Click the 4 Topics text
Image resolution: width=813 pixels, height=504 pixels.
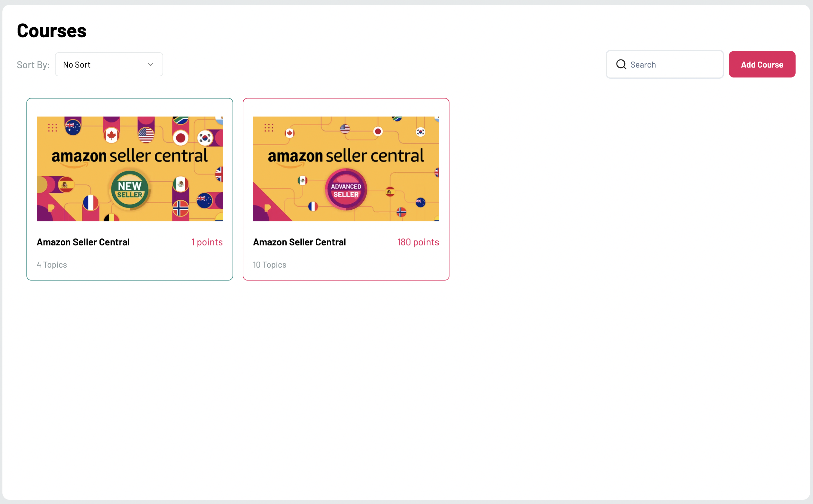[x=52, y=265]
